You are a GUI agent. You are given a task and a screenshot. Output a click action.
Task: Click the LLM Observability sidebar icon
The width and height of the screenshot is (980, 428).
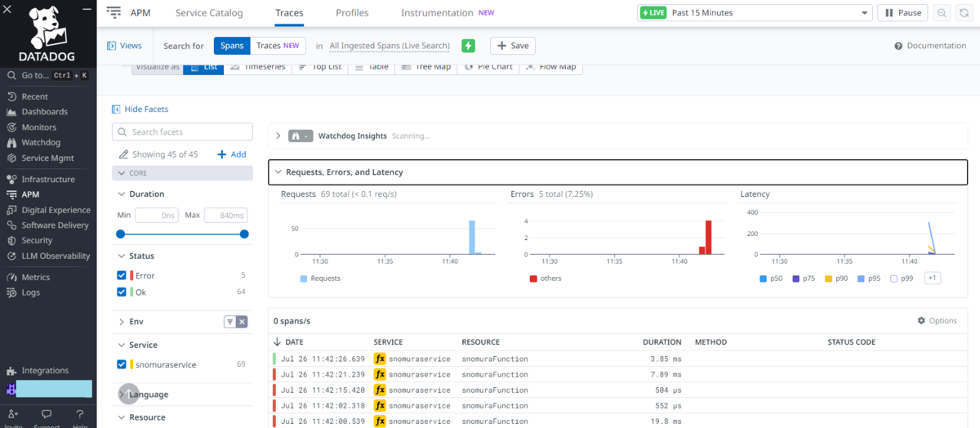click(x=11, y=256)
